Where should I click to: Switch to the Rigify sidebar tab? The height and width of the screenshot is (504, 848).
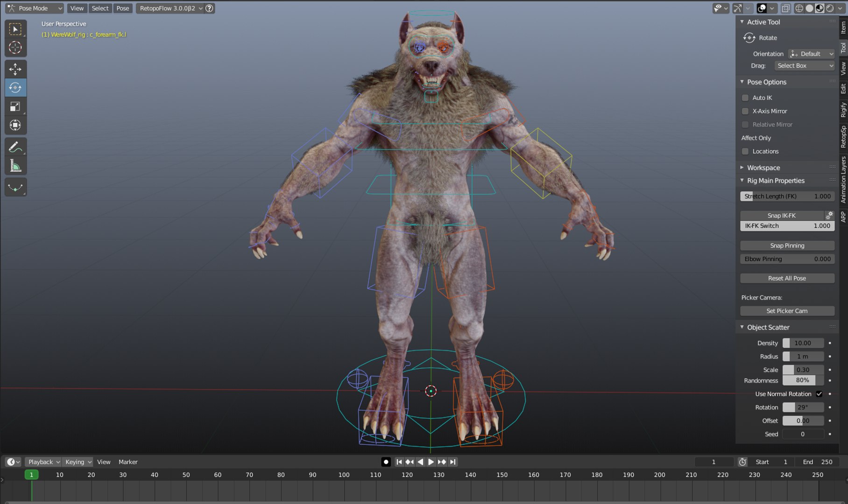click(843, 110)
